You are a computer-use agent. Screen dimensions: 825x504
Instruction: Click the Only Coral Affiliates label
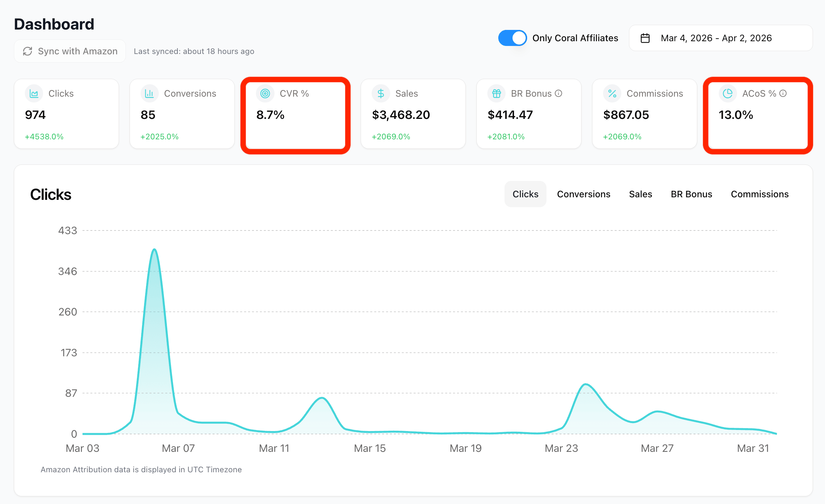tap(575, 38)
